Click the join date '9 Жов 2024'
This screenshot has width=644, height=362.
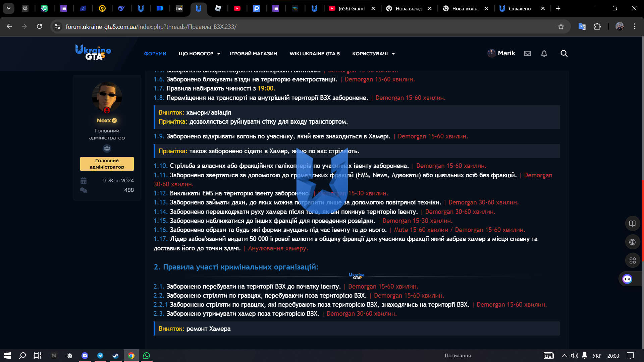(118, 180)
